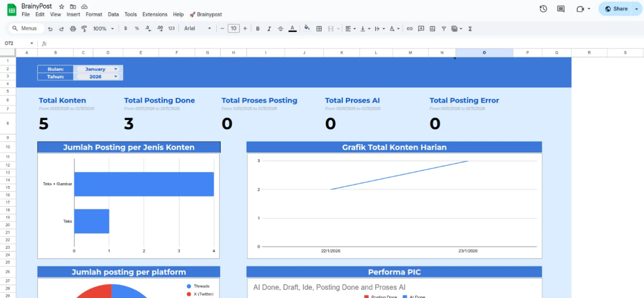Image resolution: width=644 pixels, height=298 pixels.
Task: Redo the last action
Action: pyautogui.click(x=61, y=29)
